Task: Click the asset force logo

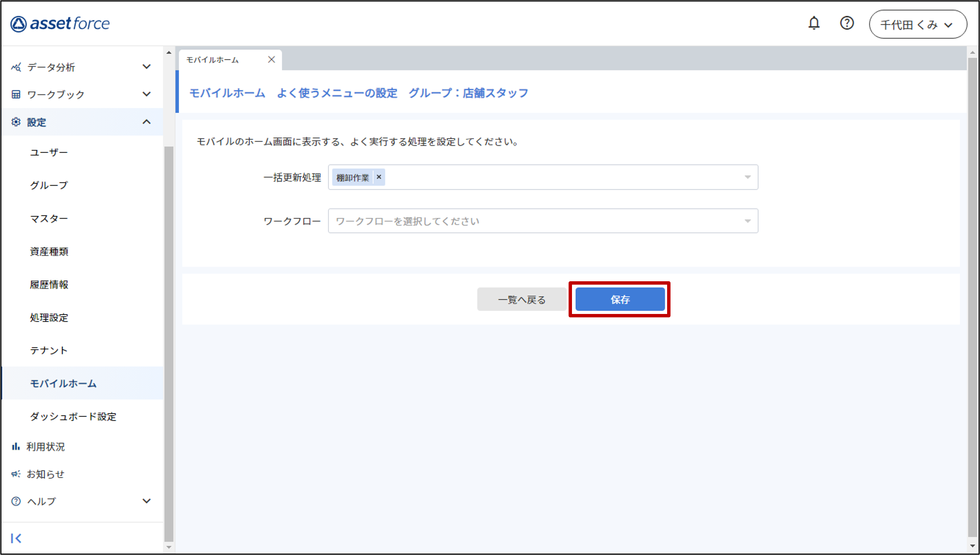Action: [x=60, y=24]
